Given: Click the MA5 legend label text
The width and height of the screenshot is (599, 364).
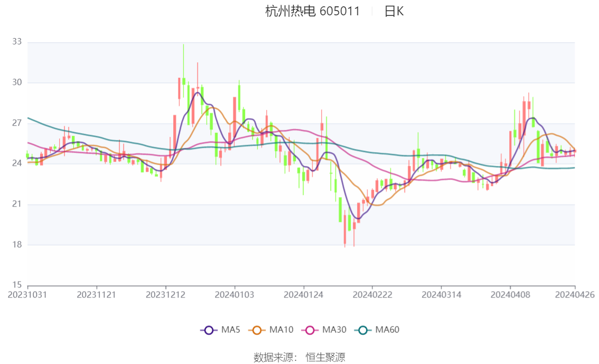Looking at the screenshot, I should pyautogui.click(x=231, y=330).
